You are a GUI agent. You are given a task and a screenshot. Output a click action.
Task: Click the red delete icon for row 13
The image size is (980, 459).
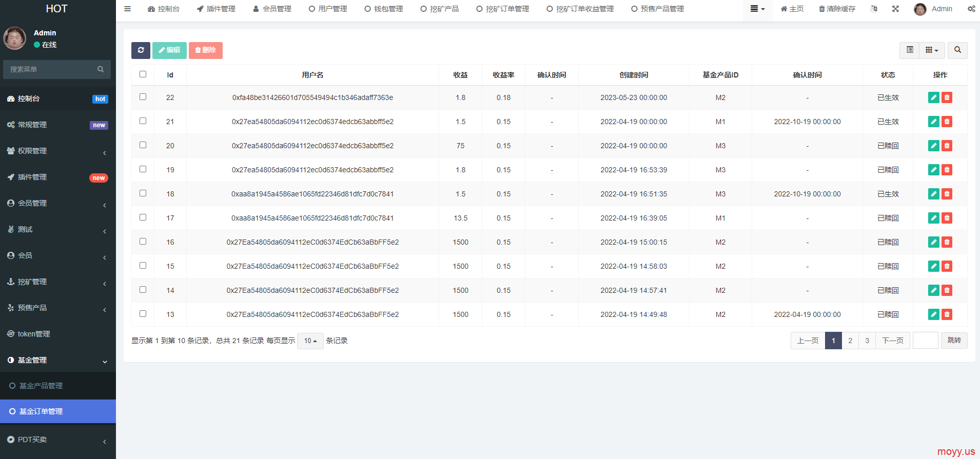(x=947, y=314)
